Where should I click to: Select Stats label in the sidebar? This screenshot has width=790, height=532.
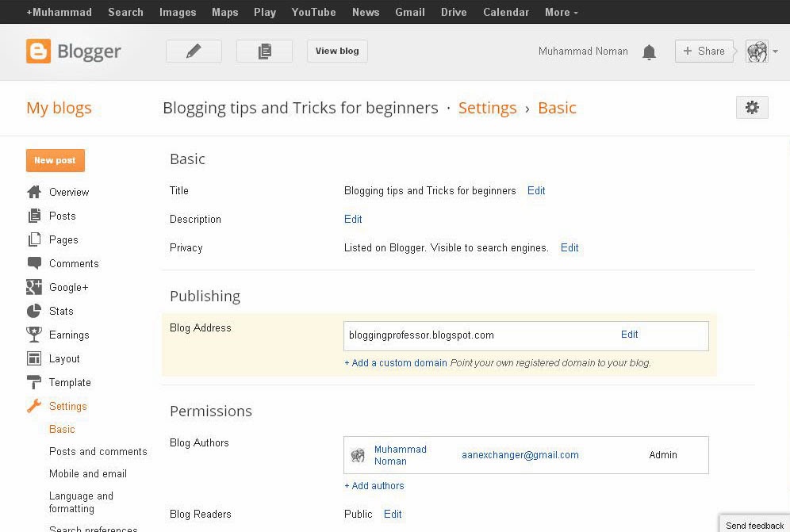[61, 311]
